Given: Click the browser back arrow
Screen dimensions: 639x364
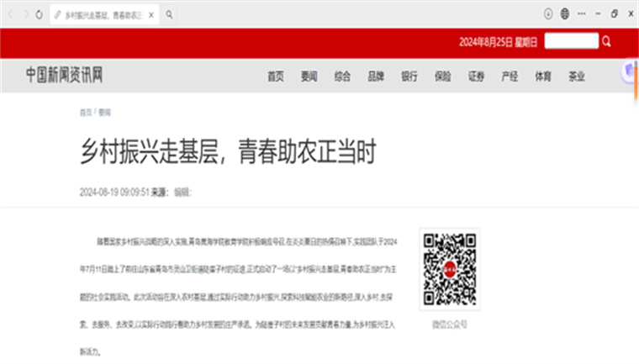Looking at the screenshot, I should pos(11,14).
